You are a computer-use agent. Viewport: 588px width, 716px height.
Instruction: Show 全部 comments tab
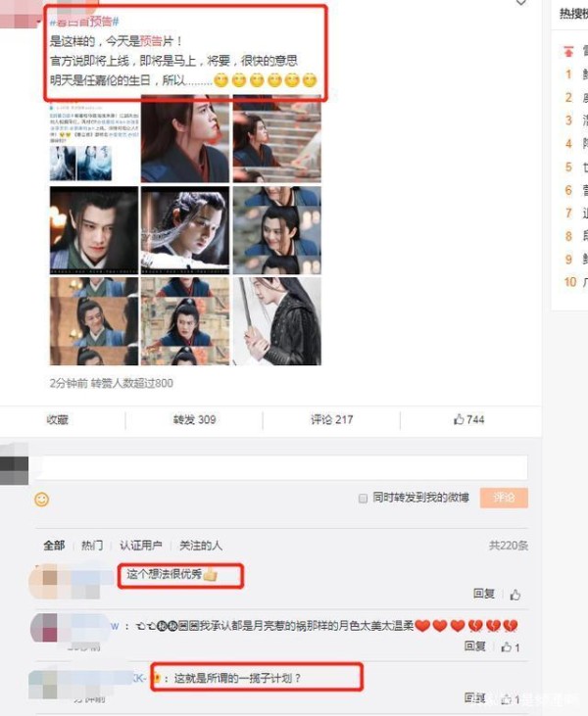54,546
